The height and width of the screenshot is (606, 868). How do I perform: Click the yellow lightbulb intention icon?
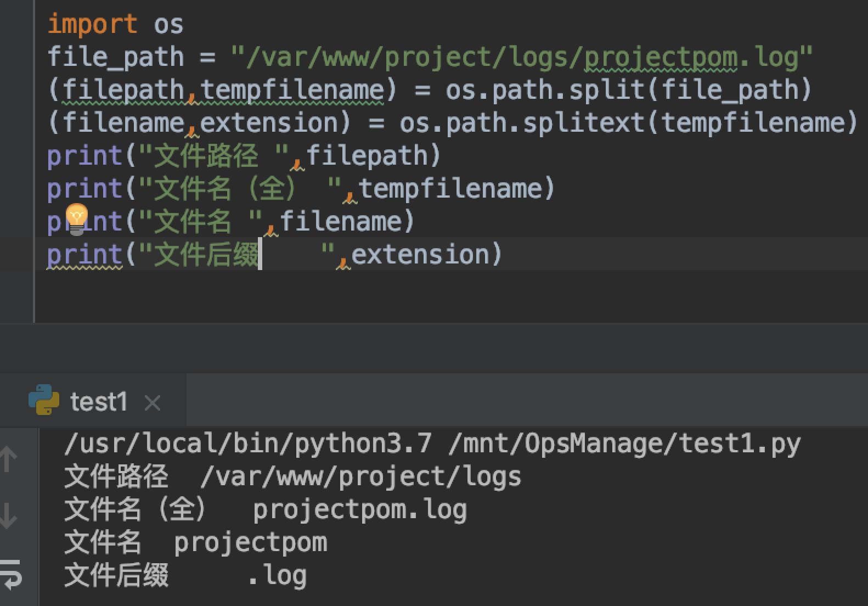tap(76, 218)
